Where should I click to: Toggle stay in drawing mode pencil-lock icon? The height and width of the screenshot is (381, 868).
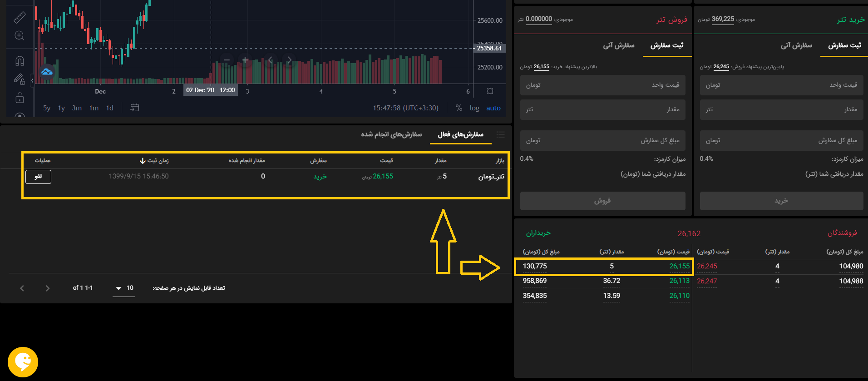coord(20,79)
